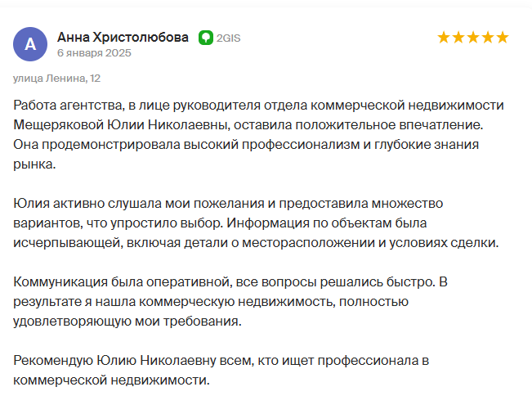Screen dimensions: 532x405
Task: Select the second rating star
Action: [458, 38]
